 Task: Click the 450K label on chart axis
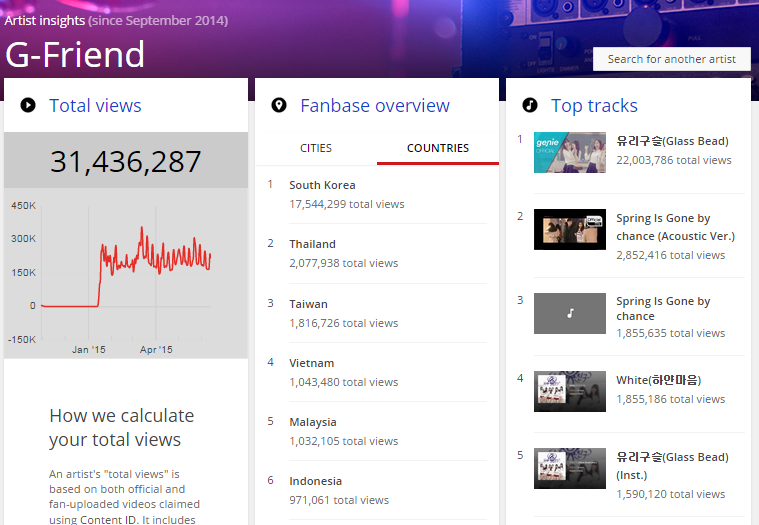tap(23, 206)
